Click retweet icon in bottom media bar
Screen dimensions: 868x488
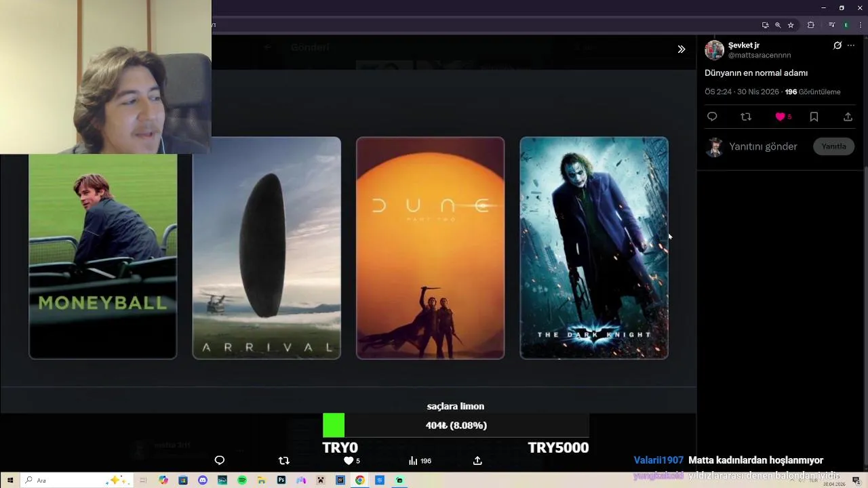pyautogui.click(x=284, y=460)
